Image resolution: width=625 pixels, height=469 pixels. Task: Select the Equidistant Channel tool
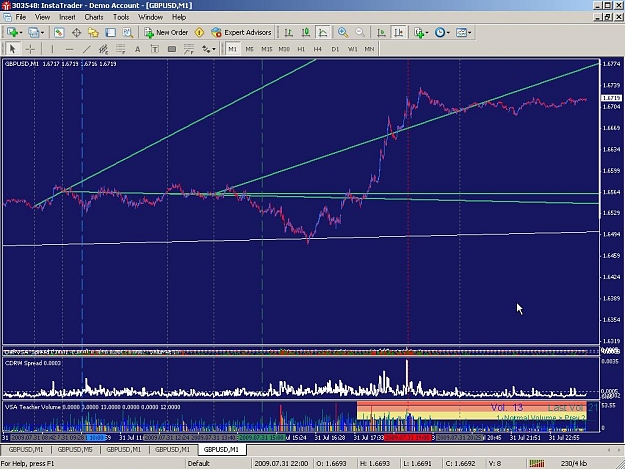click(x=103, y=49)
